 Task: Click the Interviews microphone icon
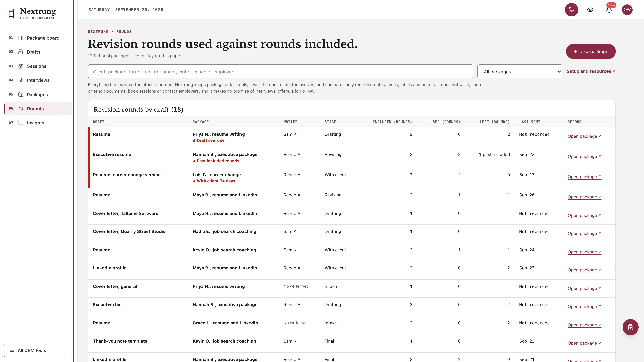coord(21,80)
